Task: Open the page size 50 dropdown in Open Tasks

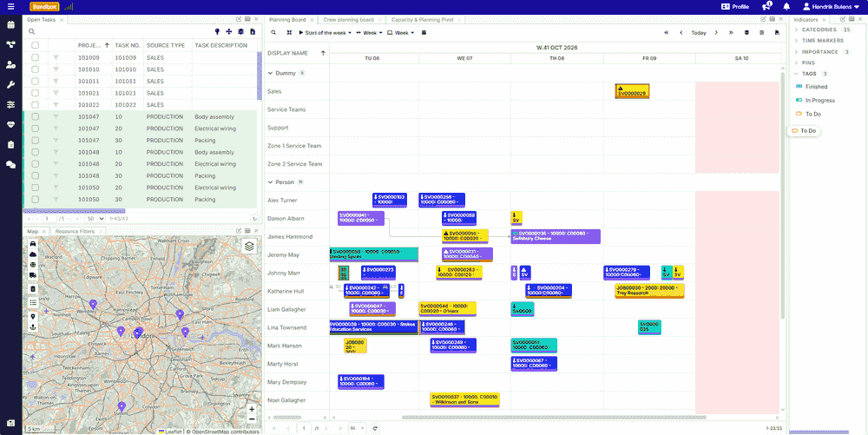Action: (95, 219)
